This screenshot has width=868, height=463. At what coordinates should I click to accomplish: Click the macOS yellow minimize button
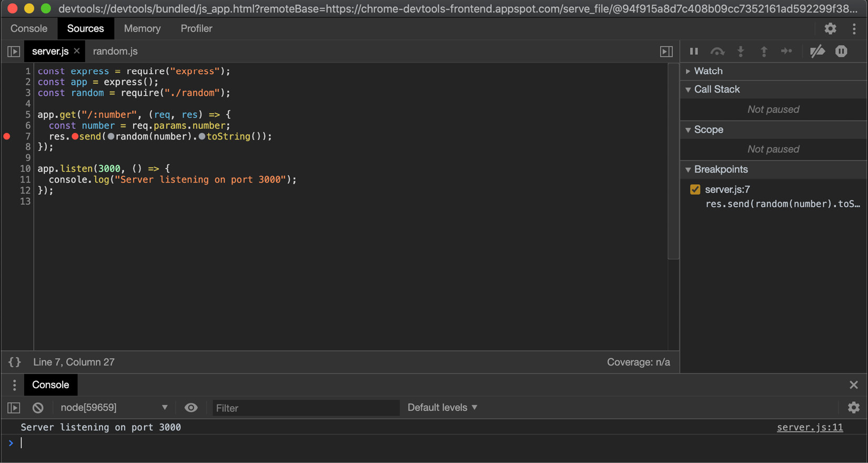click(29, 8)
